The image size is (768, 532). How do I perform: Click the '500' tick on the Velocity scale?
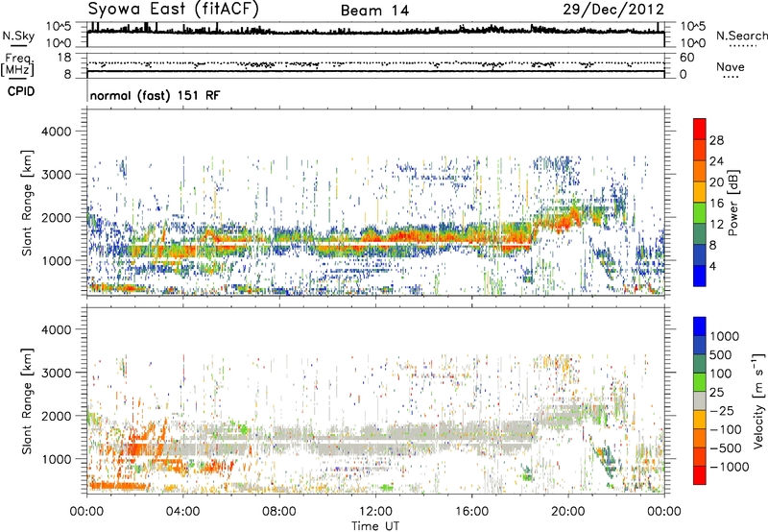(x=720, y=355)
